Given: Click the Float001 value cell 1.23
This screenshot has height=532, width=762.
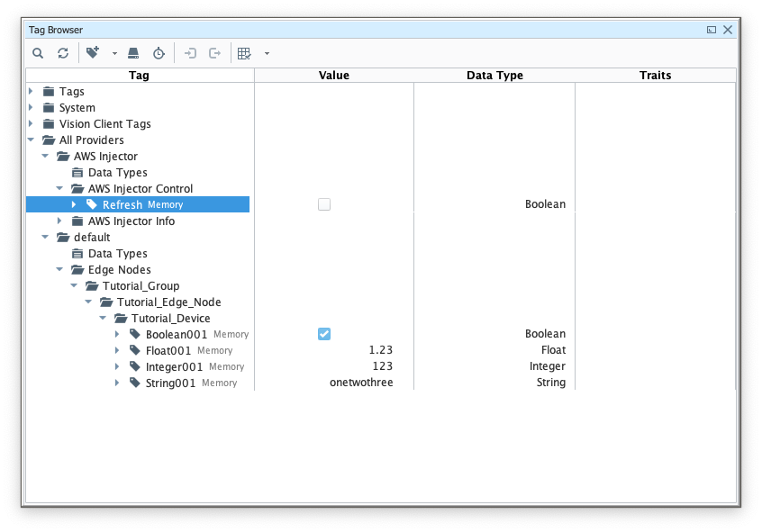Looking at the screenshot, I should tap(380, 350).
